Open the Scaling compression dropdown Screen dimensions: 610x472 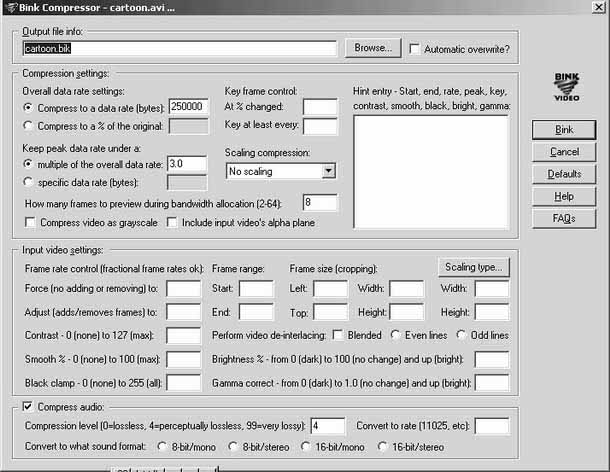329,171
